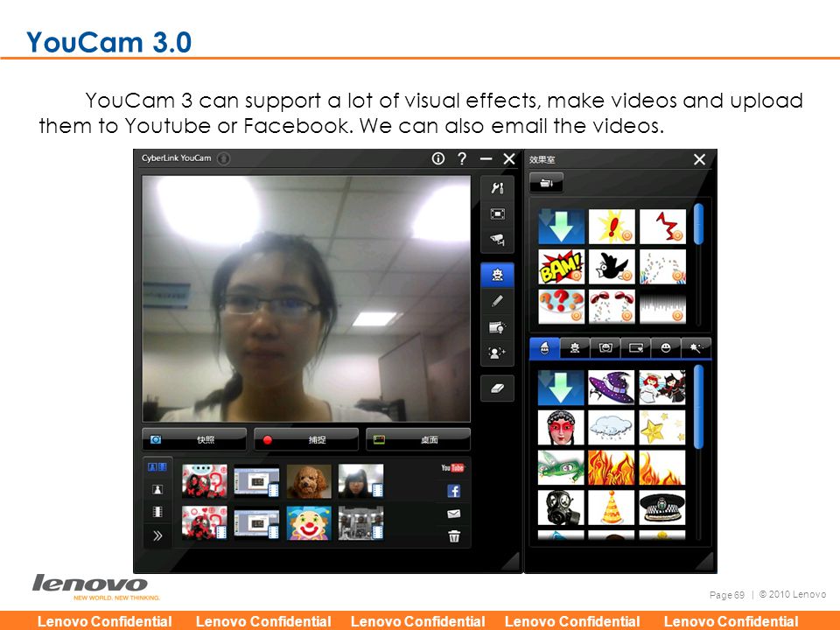
Task: Click the 桌面 desktop capture button
Action: coord(418,440)
